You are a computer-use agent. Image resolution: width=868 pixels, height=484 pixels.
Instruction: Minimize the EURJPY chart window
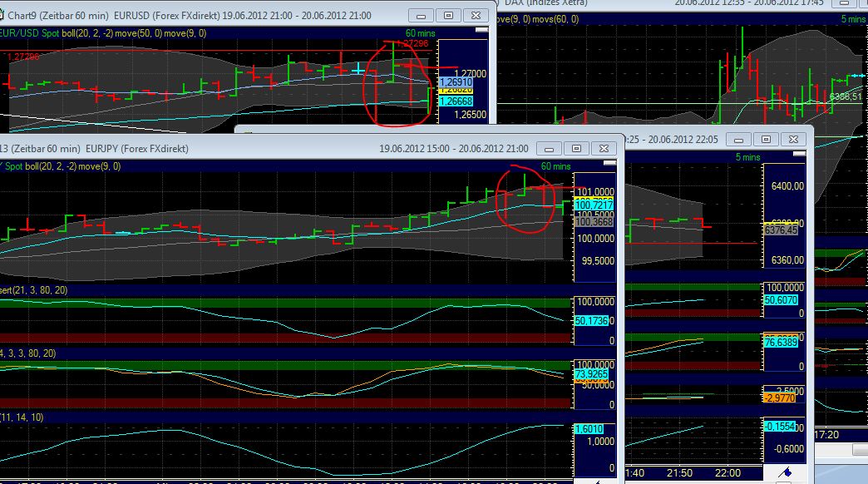(x=548, y=148)
